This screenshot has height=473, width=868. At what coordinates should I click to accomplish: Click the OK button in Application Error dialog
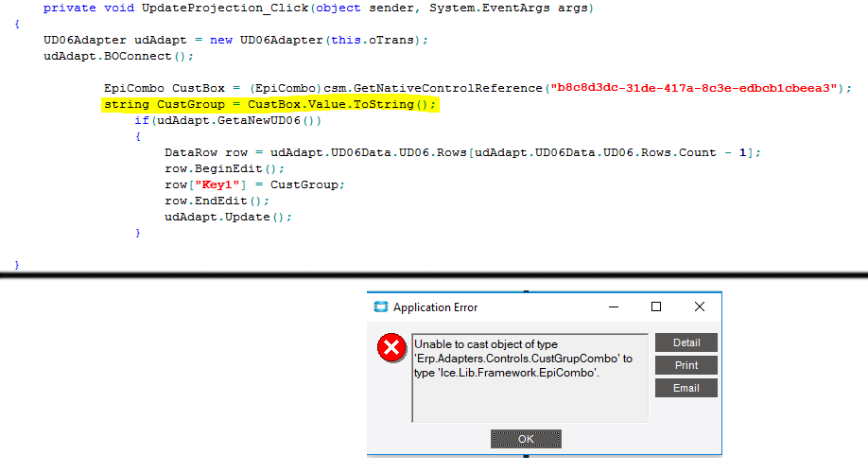[x=526, y=439]
